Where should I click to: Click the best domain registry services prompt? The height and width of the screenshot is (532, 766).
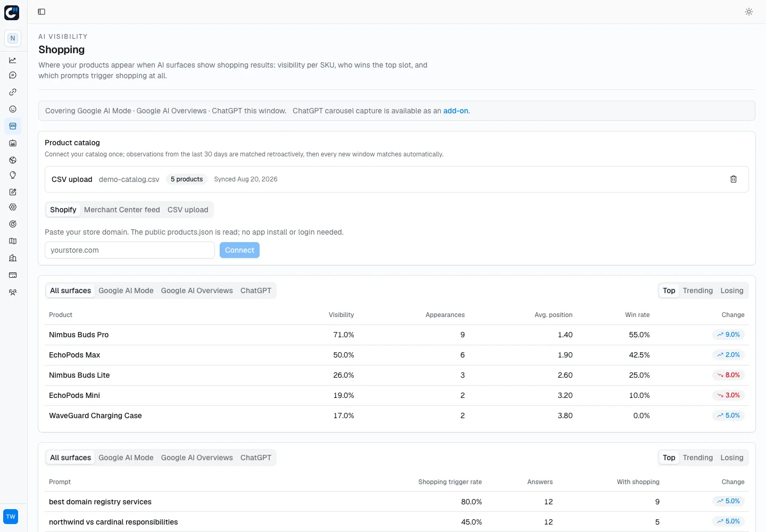(x=100, y=502)
